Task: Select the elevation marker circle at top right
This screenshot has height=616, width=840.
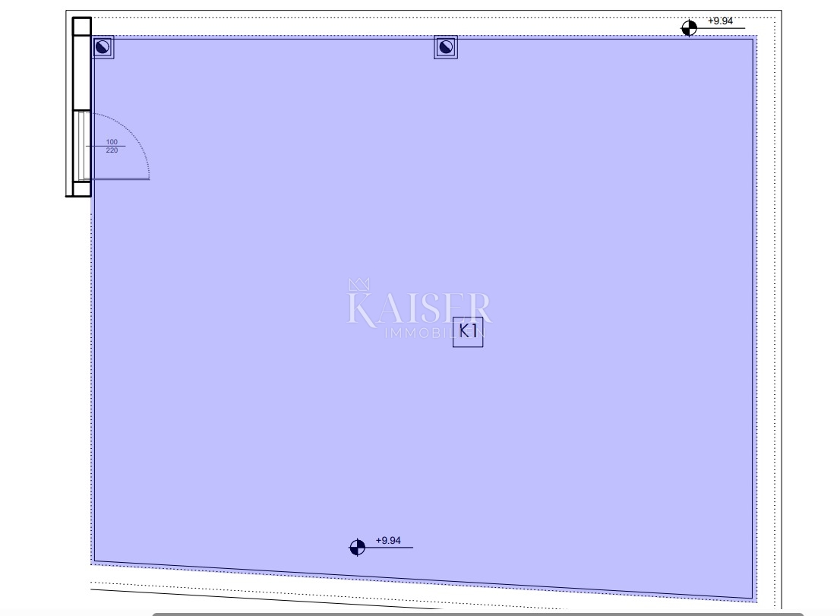Action: coord(689,28)
